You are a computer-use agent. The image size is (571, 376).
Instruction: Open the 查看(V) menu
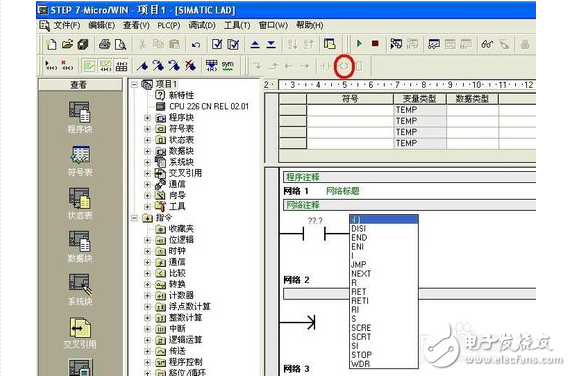[137, 25]
